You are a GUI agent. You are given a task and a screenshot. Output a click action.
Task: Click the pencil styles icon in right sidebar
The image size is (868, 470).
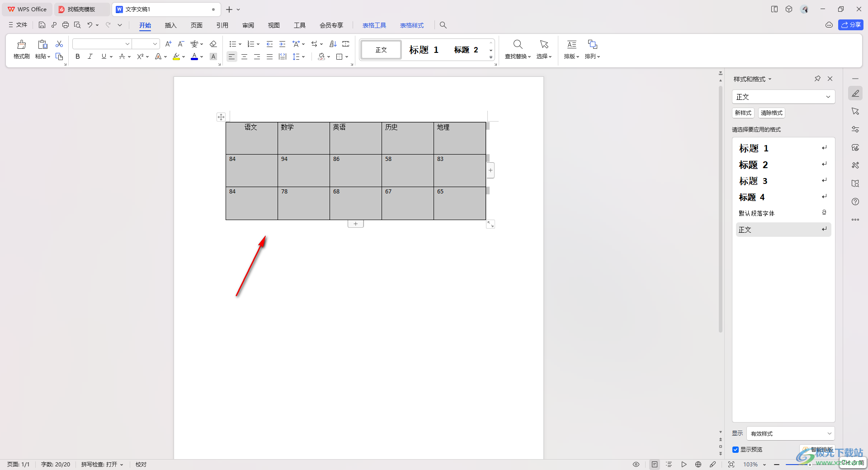[855, 93]
